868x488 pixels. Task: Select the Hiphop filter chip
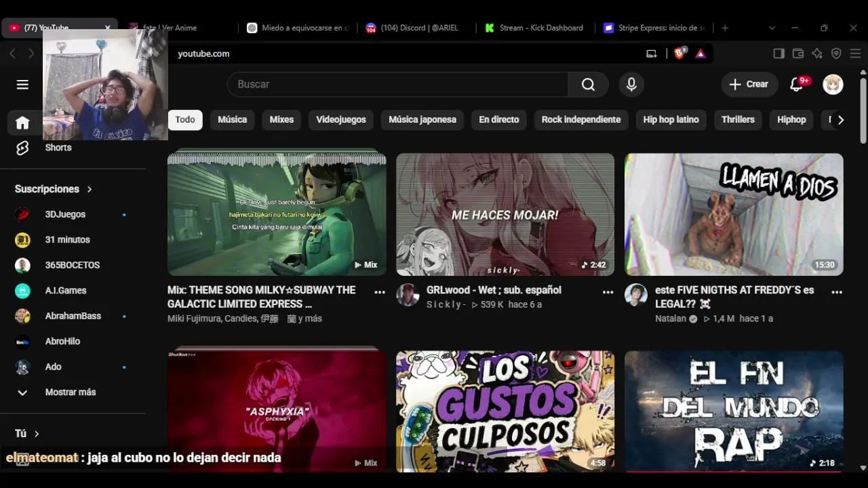[791, 120]
